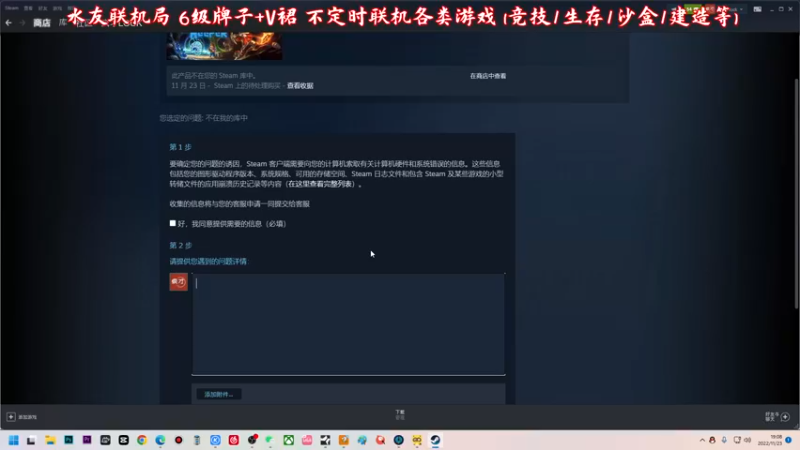This screenshot has height=450, width=800.
Task: Open the second Steam menu bar item (查看)
Action: [x=28, y=8]
